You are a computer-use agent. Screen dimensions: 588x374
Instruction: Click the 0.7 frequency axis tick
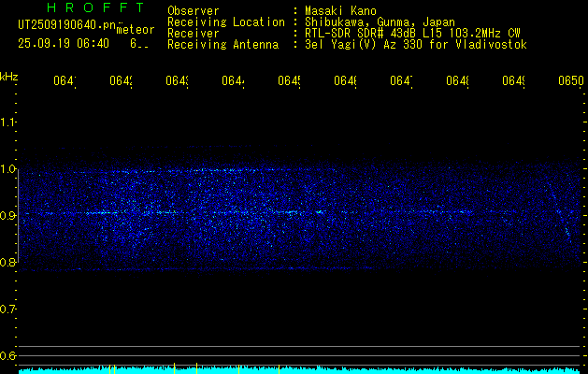[x=8, y=309]
